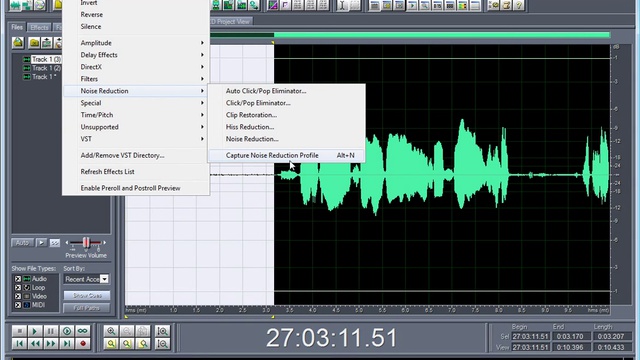This screenshot has height=360, width=640.
Task: Toggle the Loop file type checkbox
Action: click(x=18, y=288)
